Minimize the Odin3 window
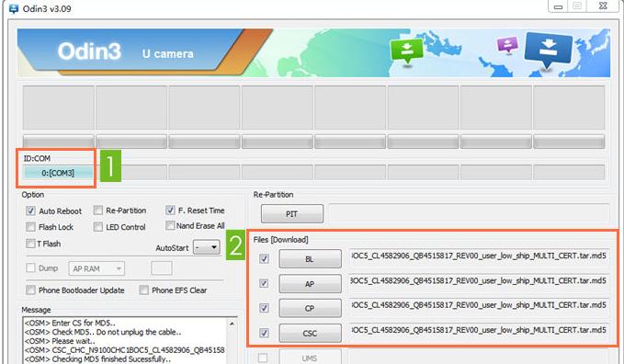The width and height of the screenshot is (624, 364). [x=559, y=6]
